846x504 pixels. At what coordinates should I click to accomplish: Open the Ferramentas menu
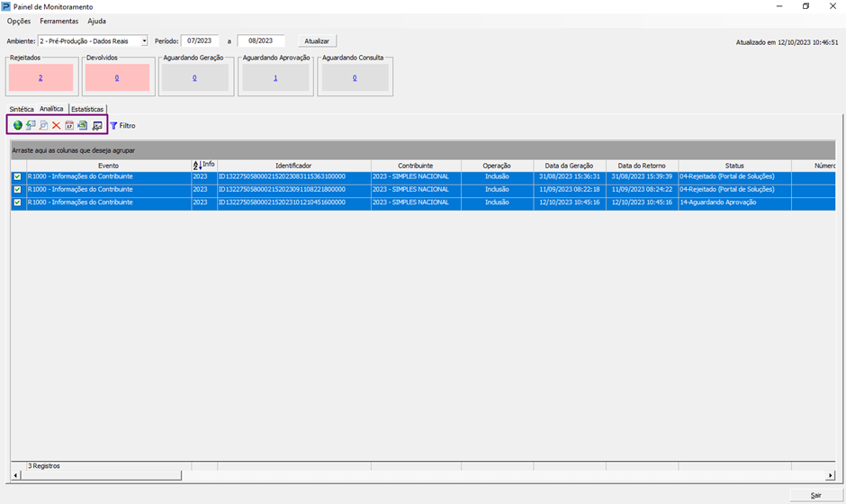(x=59, y=21)
